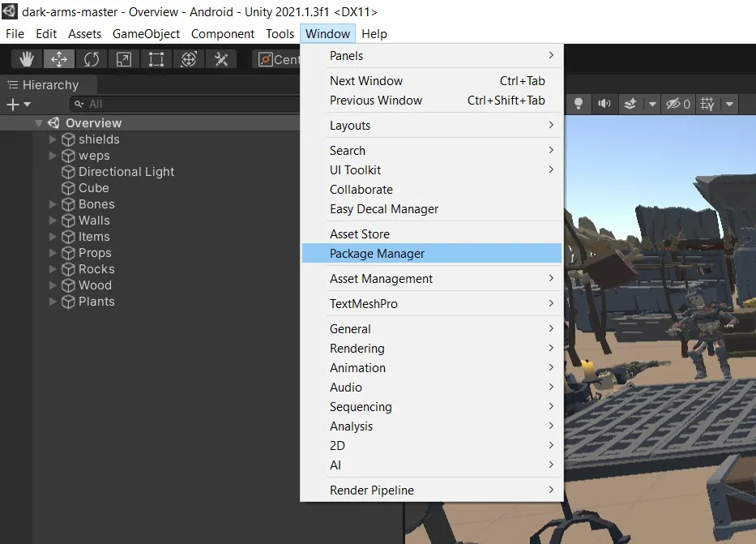Open the custom editor tools wrench icon
Screen dimensions: 756x544
pos(219,58)
